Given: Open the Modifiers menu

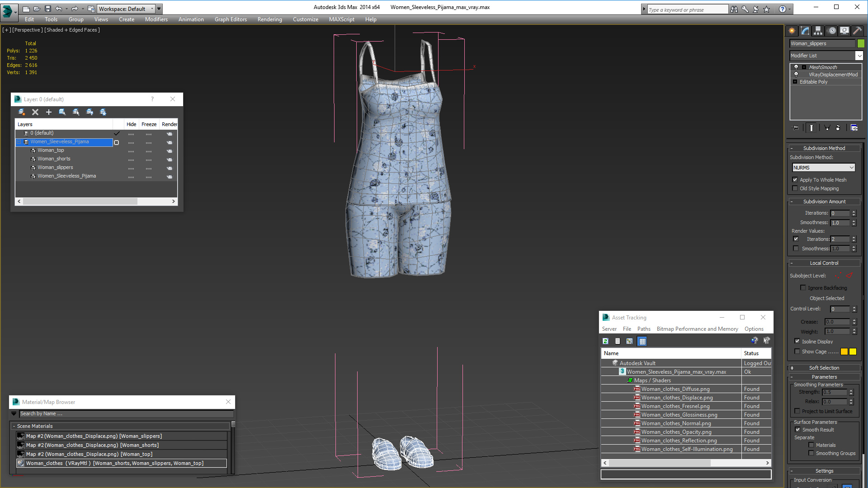Looking at the screenshot, I should pyautogui.click(x=156, y=19).
